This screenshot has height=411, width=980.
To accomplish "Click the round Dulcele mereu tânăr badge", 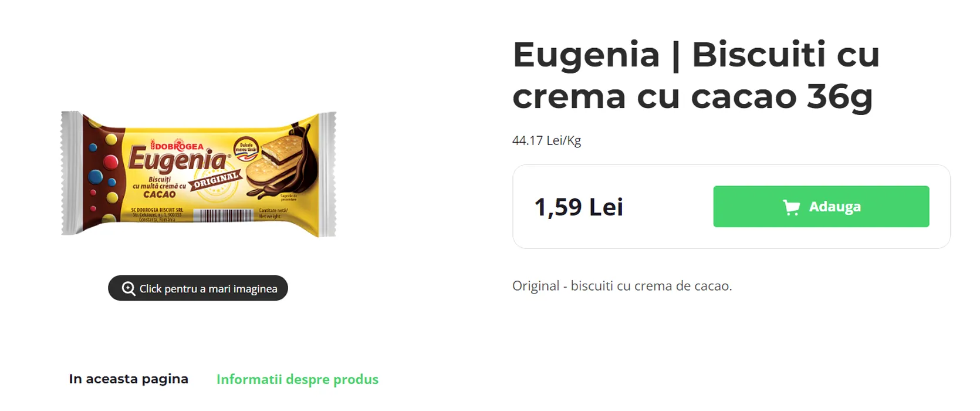I will click(245, 147).
